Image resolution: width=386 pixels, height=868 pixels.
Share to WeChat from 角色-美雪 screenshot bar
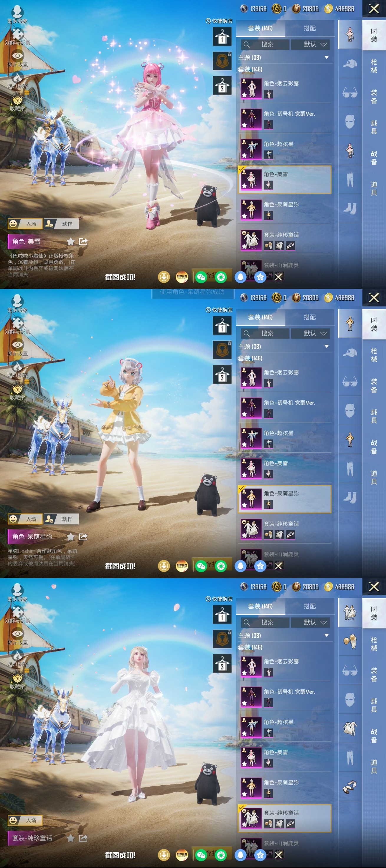[201, 277]
